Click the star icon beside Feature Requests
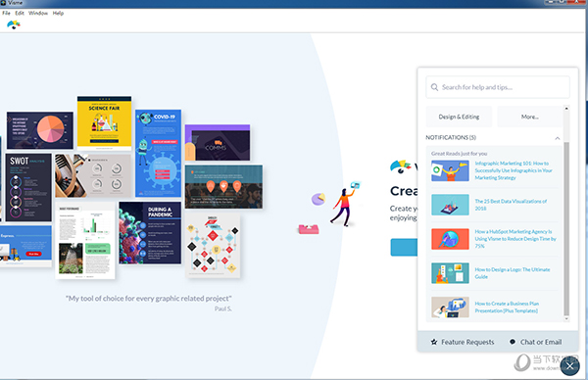This screenshot has width=588, height=380. click(x=434, y=342)
